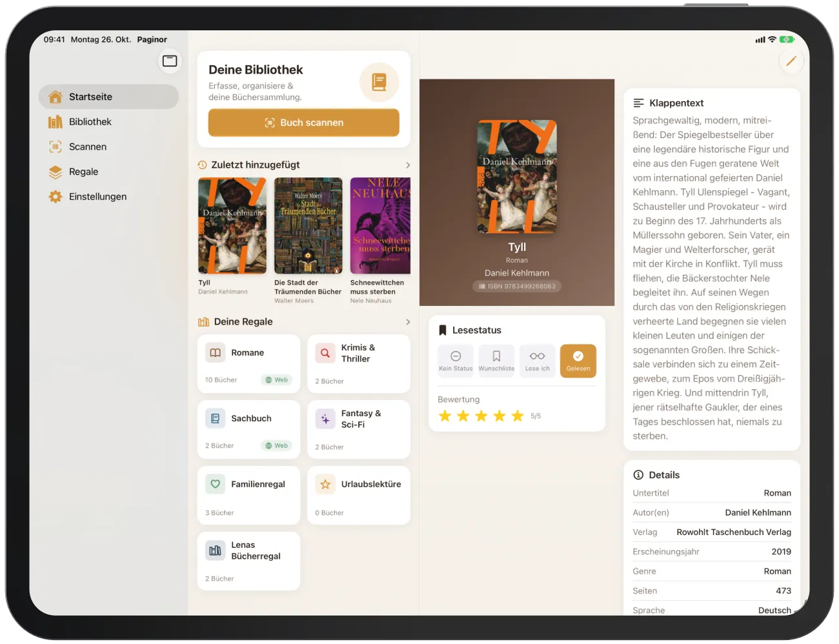Click the Fantasy & Sci-Fi sparkle icon
839x644 pixels.
[325, 419]
